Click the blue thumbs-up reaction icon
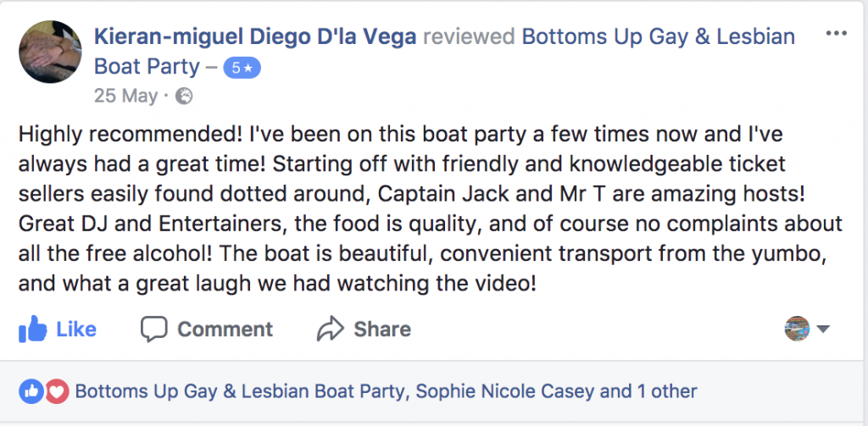Image resolution: width=868 pixels, height=426 pixels. 32,391
